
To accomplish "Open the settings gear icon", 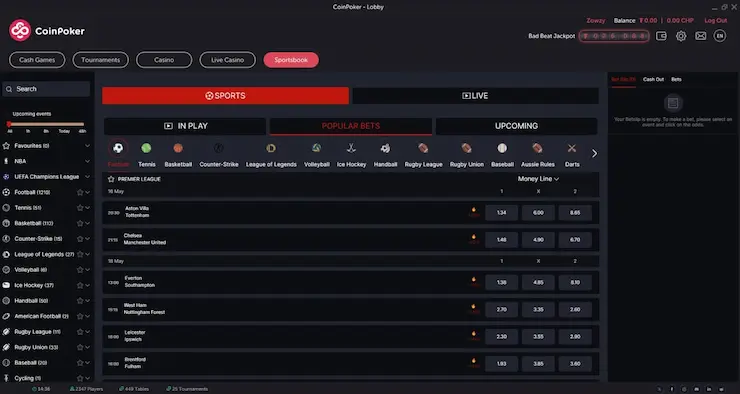I will click(681, 36).
